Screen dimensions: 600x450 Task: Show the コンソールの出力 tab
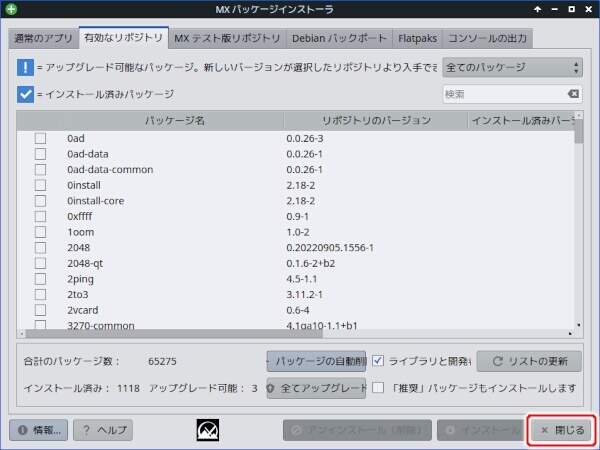(x=488, y=38)
